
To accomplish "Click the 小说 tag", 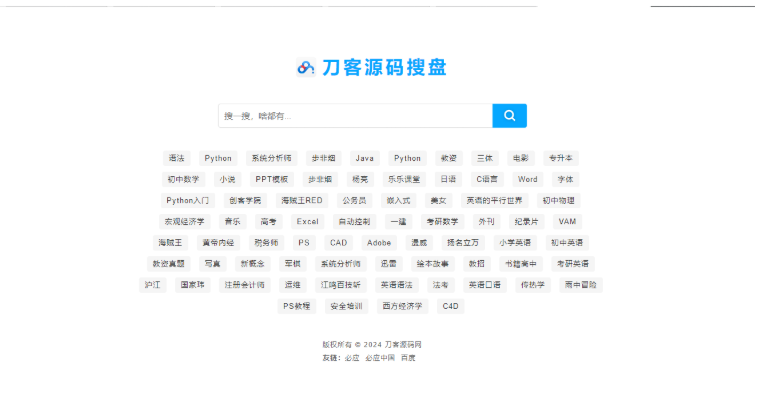I will pyautogui.click(x=227, y=179).
